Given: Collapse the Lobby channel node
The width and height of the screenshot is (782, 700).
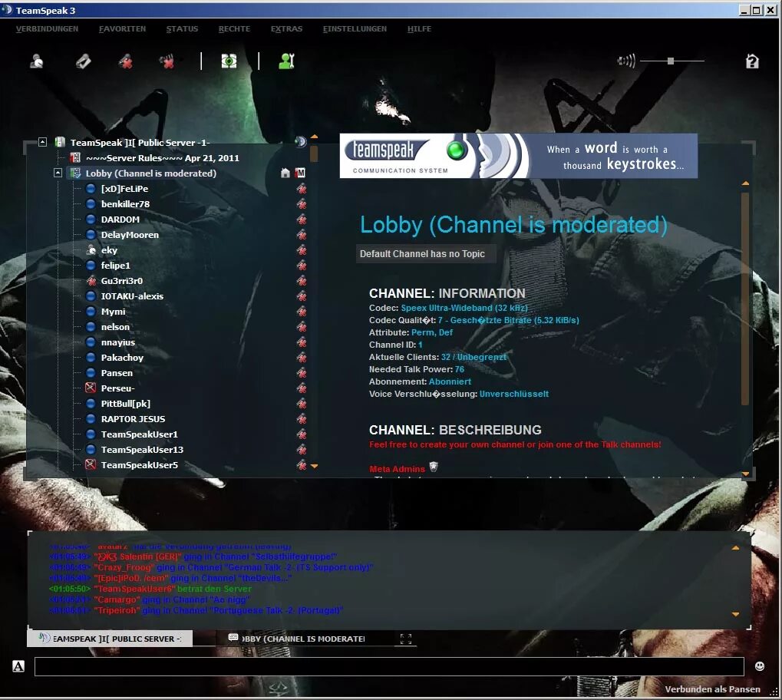Looking at the screenshot, I should click(58, 173).
